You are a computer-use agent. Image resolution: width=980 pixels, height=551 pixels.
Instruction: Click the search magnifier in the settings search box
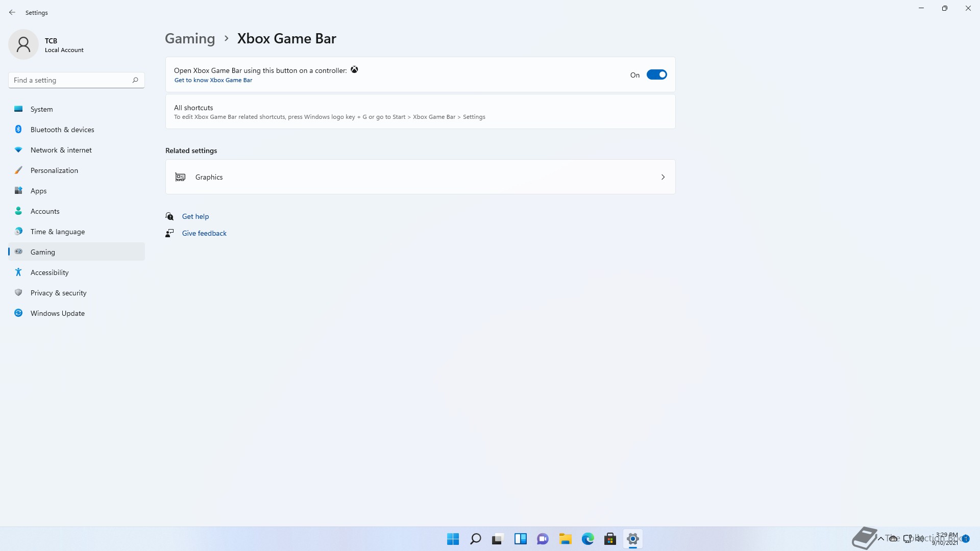point(135,80)
